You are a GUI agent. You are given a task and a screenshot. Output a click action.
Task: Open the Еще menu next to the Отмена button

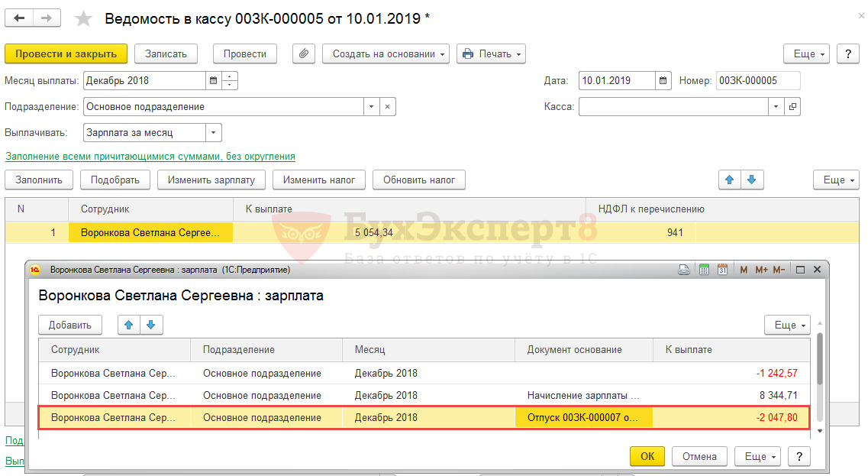click(x=757, y=456)
